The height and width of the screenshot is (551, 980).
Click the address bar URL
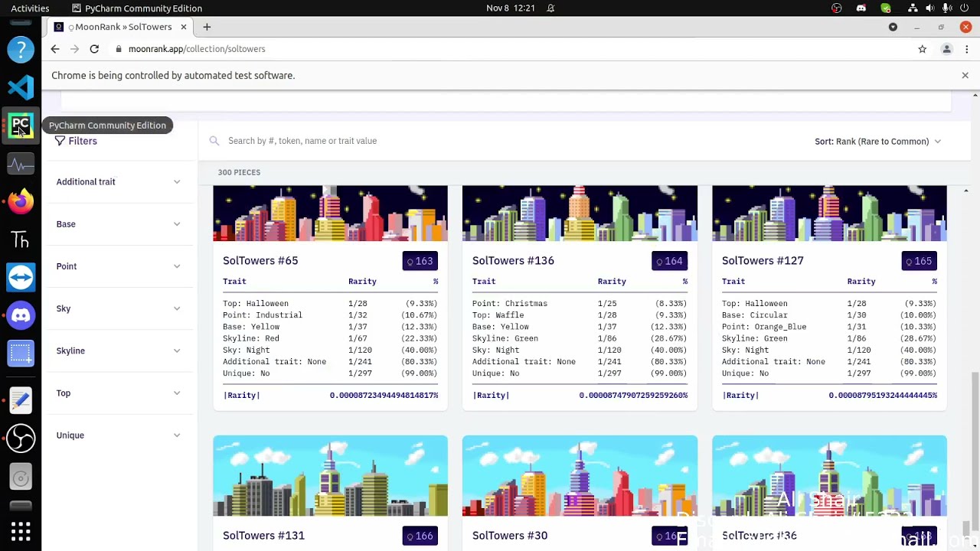(197, 49)
